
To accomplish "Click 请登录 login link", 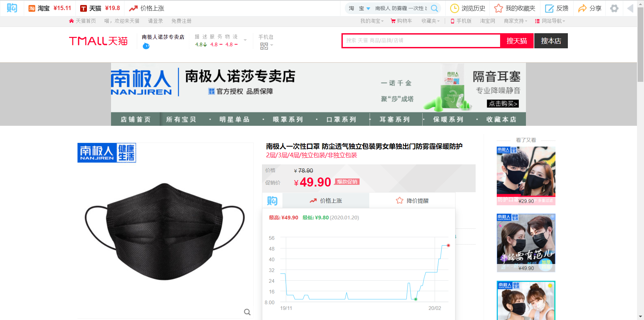I will click(x=155, y=21).
